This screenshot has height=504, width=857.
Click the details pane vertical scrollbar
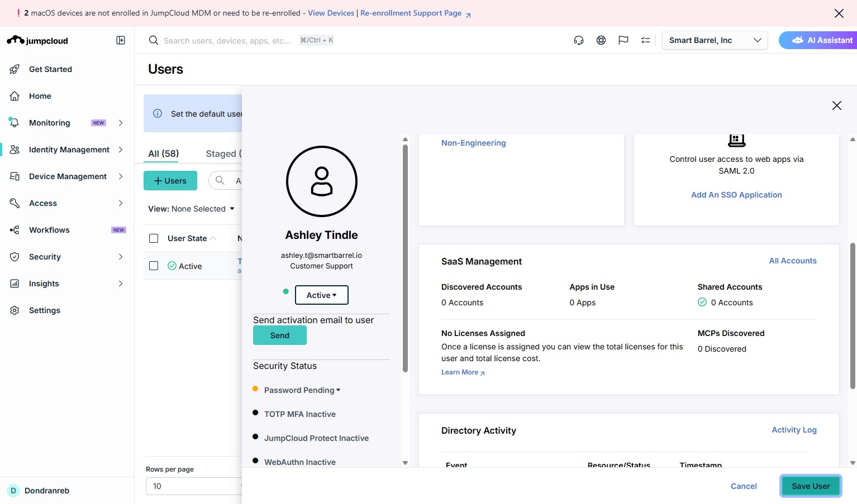[x=853, y=315]
